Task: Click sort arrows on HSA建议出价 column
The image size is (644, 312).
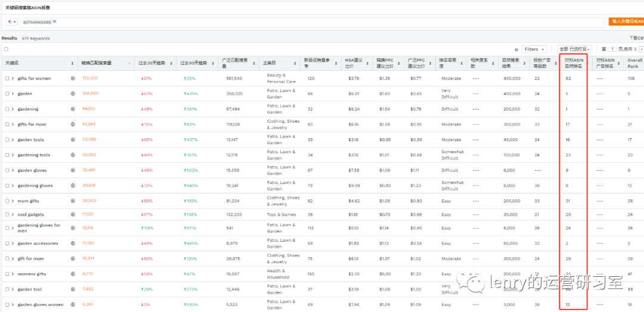Action: (368, 64)
